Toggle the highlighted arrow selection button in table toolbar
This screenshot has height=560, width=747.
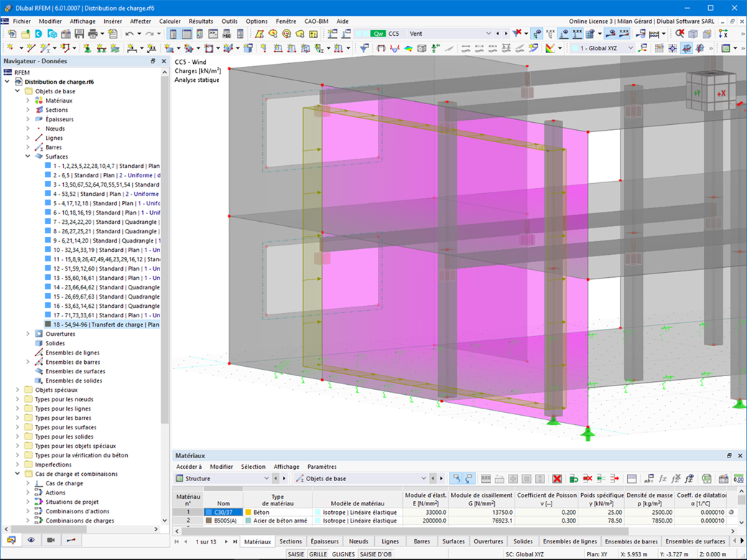click(x=456, y=479)
